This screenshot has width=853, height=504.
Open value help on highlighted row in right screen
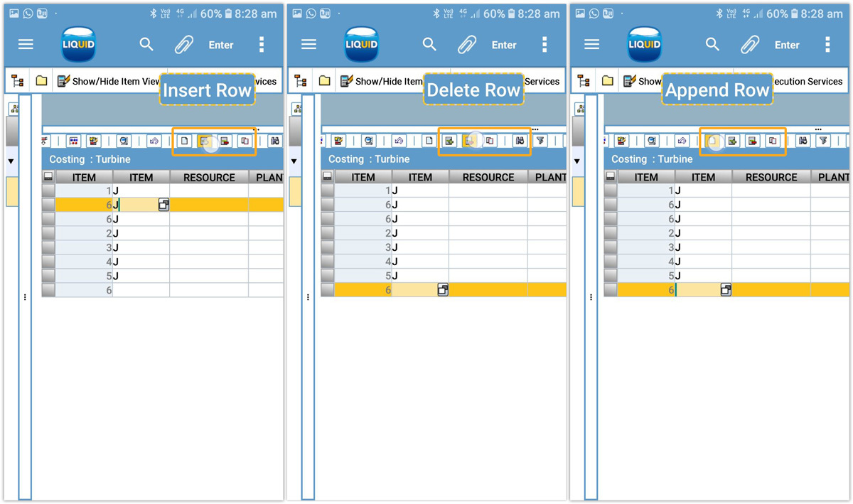(x=726, y=290)
